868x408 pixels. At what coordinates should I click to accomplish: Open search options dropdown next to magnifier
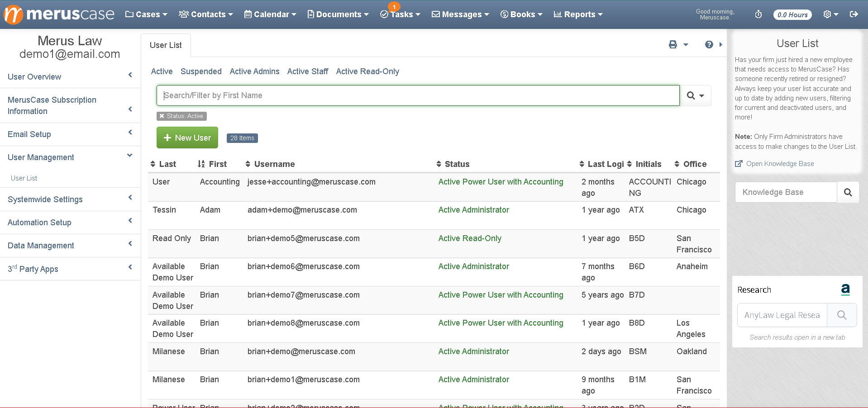pyautogui.click(x=696, y=95)
